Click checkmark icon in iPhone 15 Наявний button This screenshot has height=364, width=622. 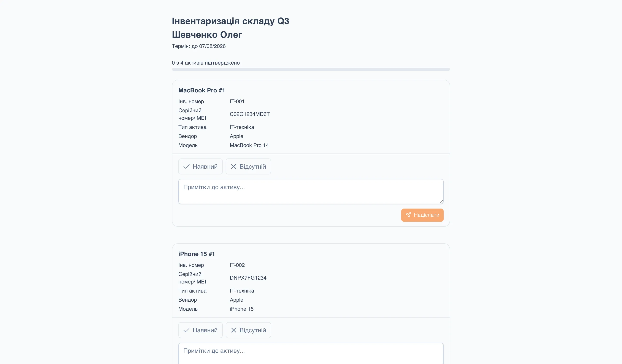point(186,330)
